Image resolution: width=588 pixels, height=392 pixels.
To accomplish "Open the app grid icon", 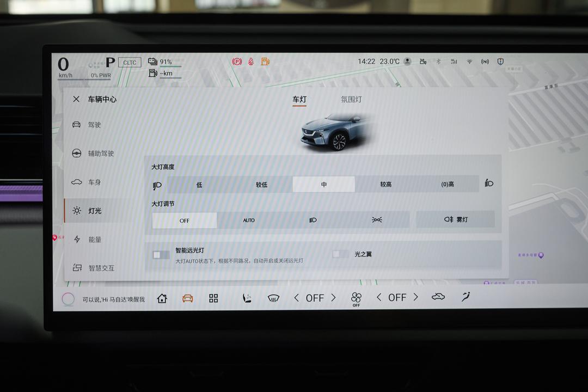I will pyautogui.click(x=213, y=298).
